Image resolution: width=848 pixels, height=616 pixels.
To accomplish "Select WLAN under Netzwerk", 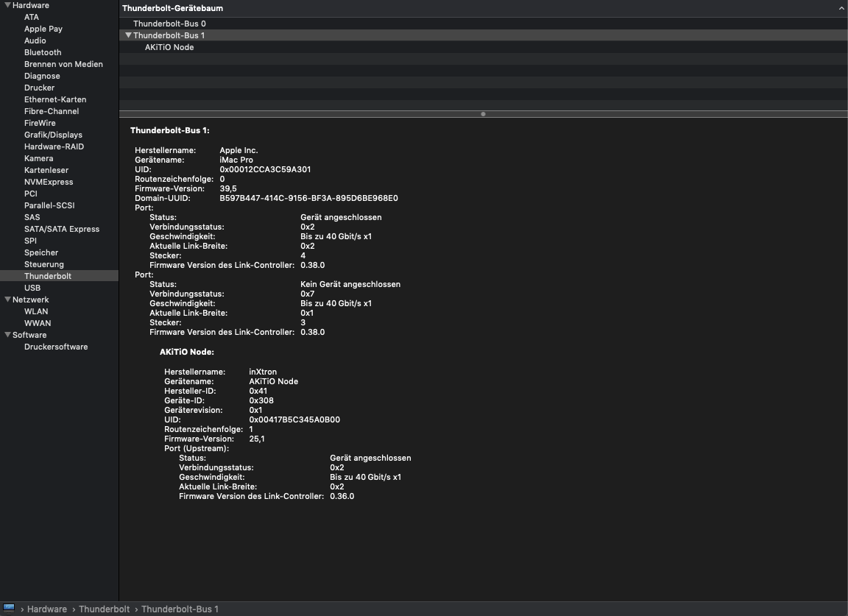I will [36, 311].
